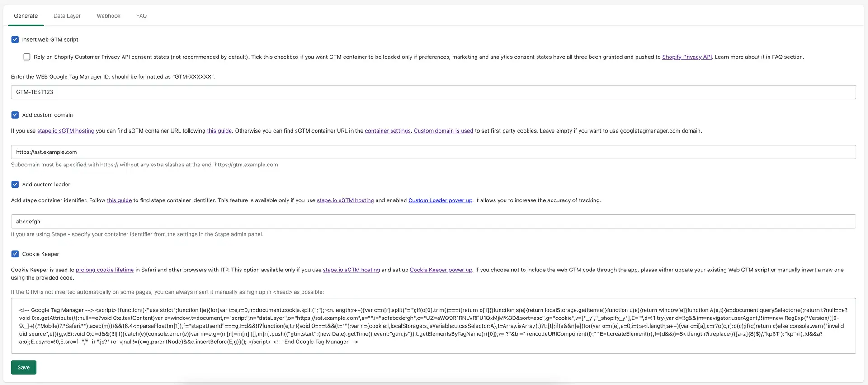Click the 'Subdomain must be specified with https://' hint
The width and height of the screenshot is (868, 385).
coord(144,165)
